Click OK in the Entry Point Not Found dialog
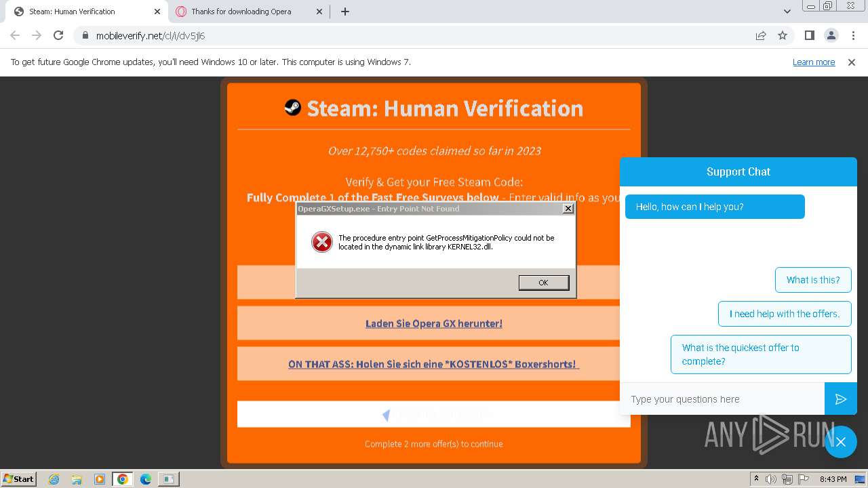The width and height of the screenshot is (868, 488). point(543,283)
